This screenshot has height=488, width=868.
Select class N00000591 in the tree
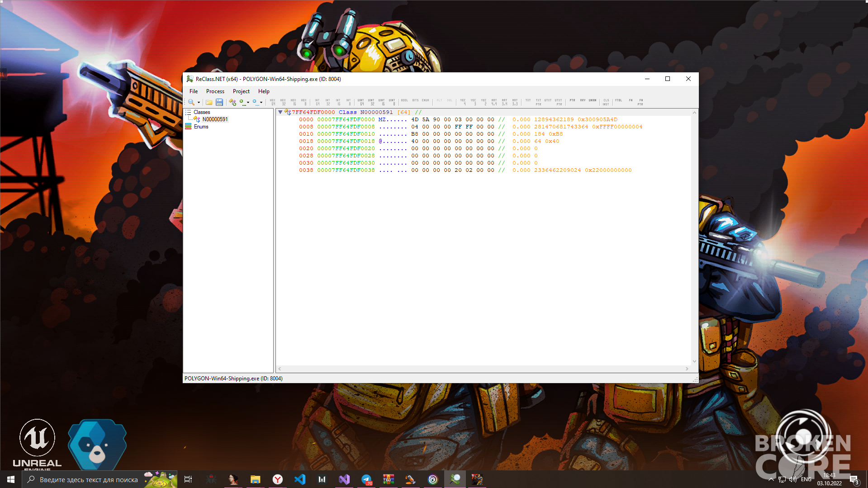(215, 119)
